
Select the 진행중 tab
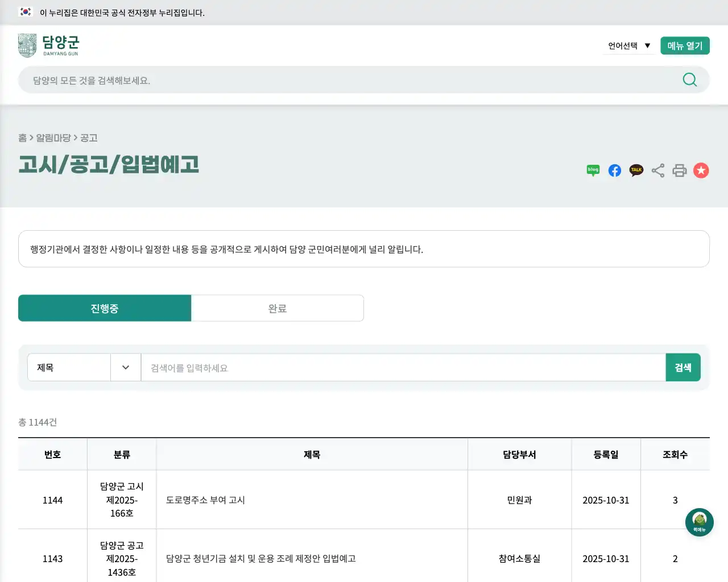pos(105,308)
